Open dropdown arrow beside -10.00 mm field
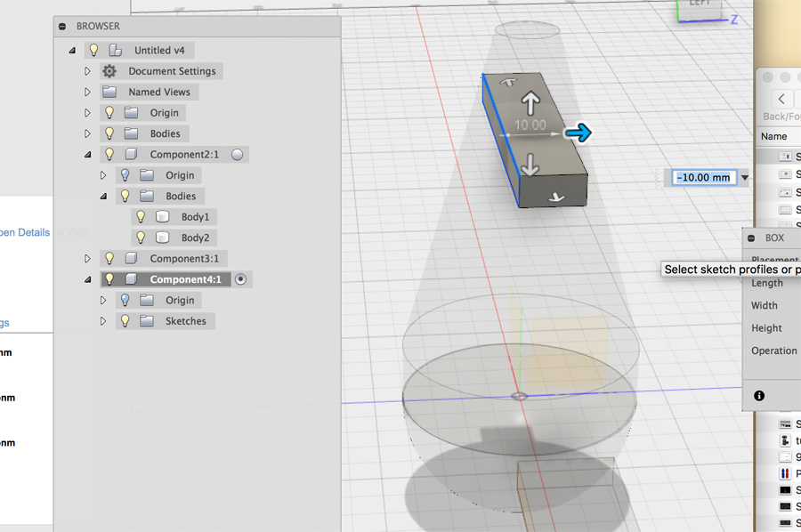The width and height of the screenshot is (801, 532). point(745,178)
